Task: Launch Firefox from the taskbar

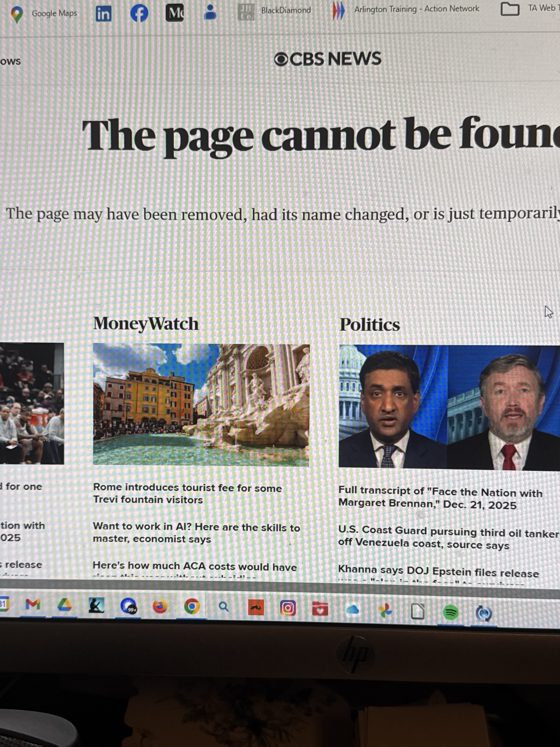Action: [x=160, y=606]
